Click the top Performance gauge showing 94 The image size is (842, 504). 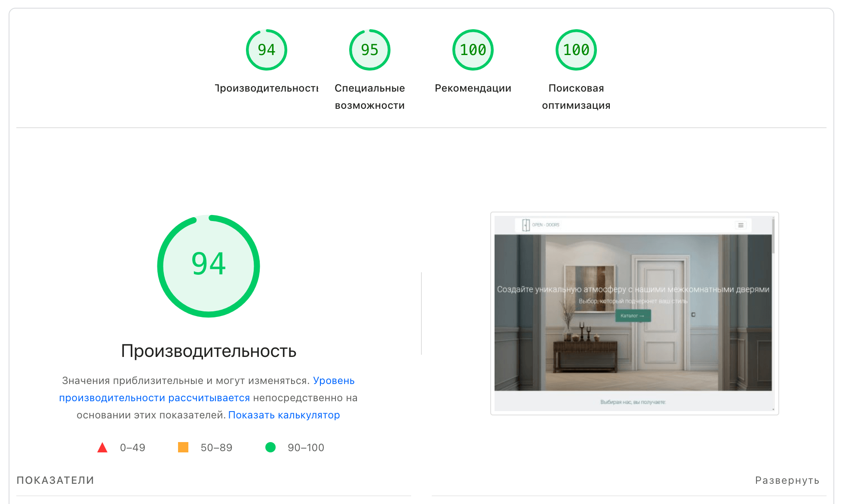pyautogui.click(x=266, y=50)
